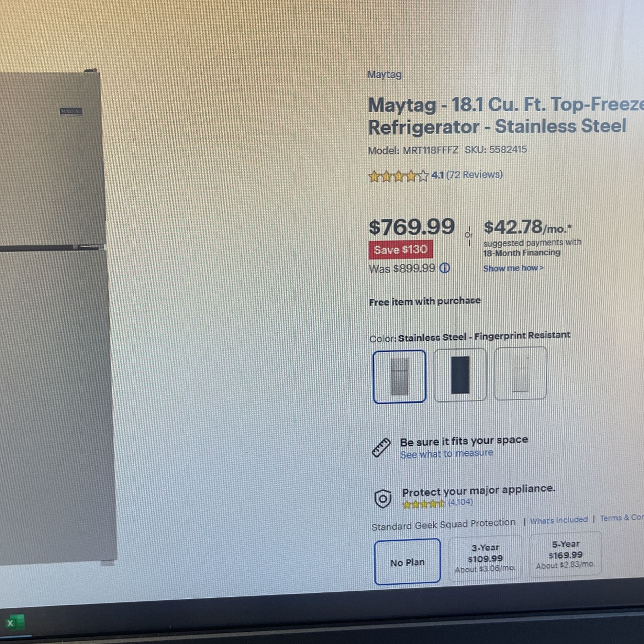Click the Geek Squad shield icon
This screenshot has width=644, height=644.
pyautogui.click(x=383, y=499)
